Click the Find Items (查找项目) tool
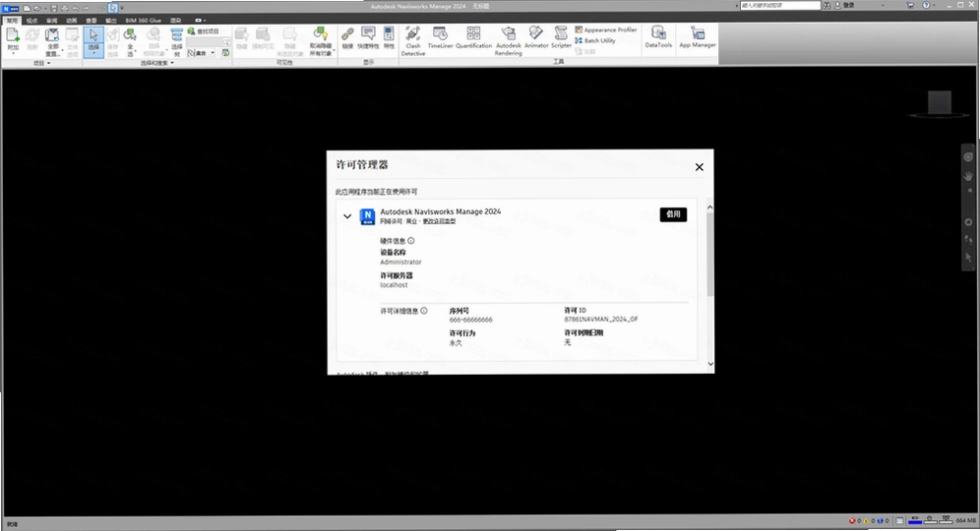 point(204,31)
